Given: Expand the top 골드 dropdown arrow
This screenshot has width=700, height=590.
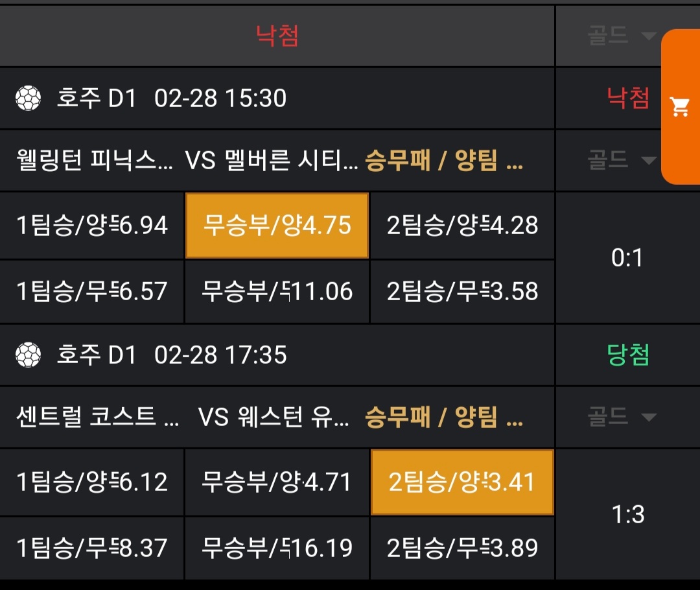Looking at the screenshot, I should tap(649, 36).
